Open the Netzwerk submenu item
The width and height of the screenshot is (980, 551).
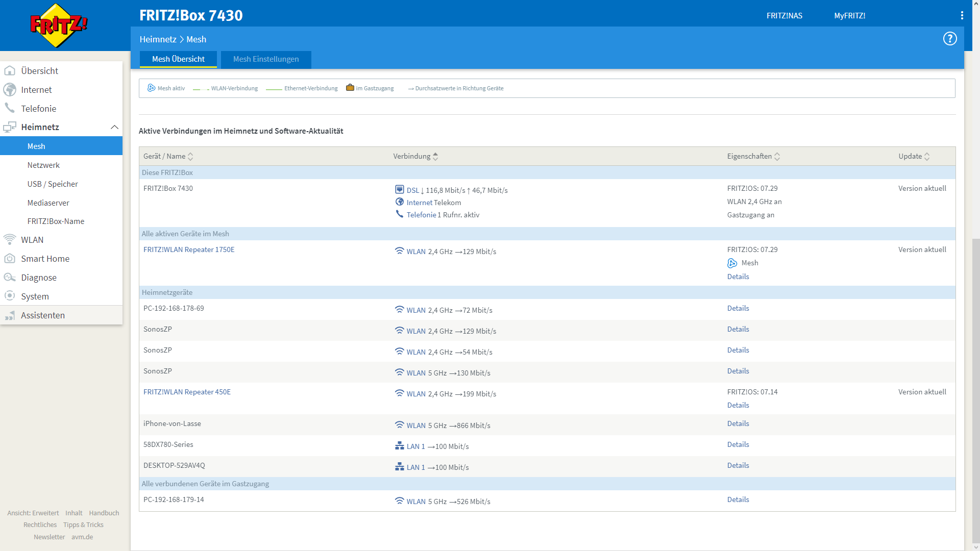point(43,165)
